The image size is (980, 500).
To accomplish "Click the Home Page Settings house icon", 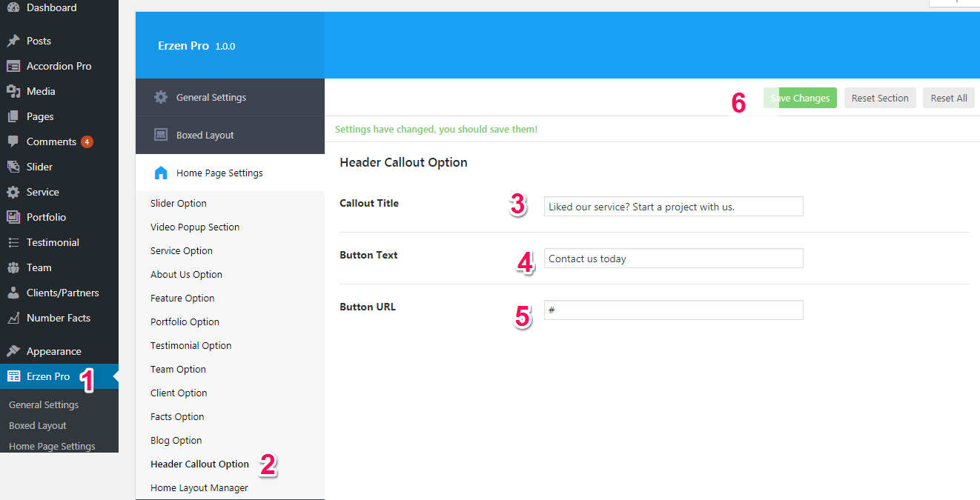I will point(161,173).
